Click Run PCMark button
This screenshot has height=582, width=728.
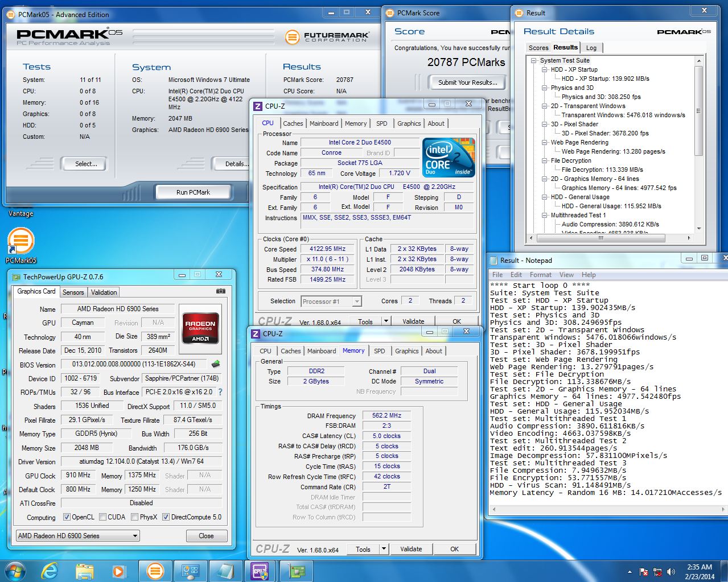tap(193, 192)
